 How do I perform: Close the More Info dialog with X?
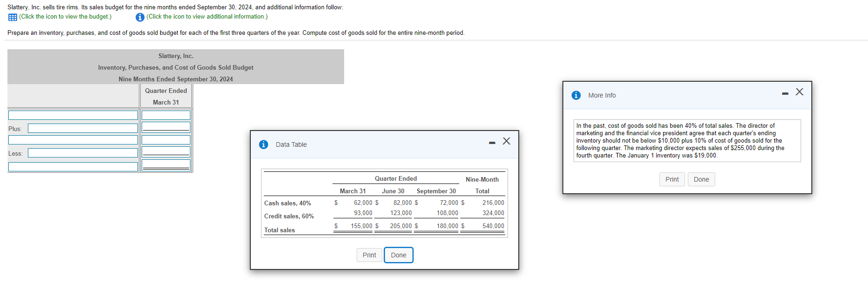click(799, 92)
